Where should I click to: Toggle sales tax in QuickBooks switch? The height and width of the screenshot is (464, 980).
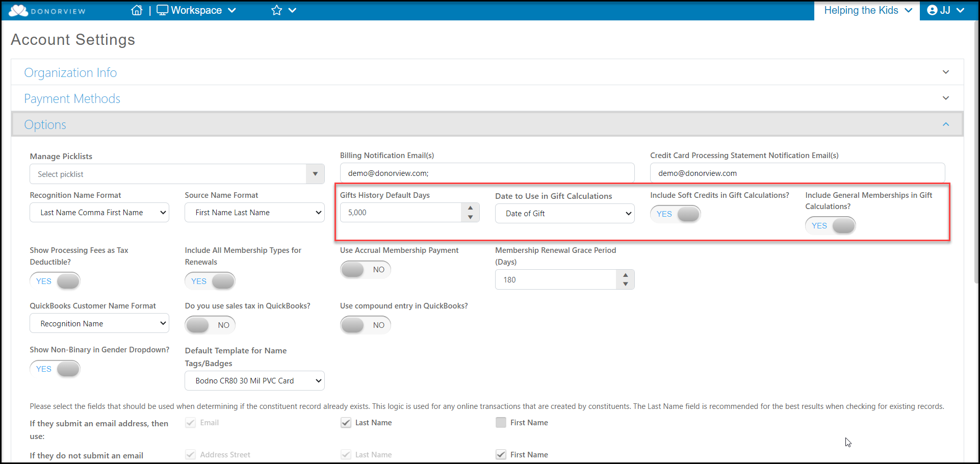click(210, 325)
